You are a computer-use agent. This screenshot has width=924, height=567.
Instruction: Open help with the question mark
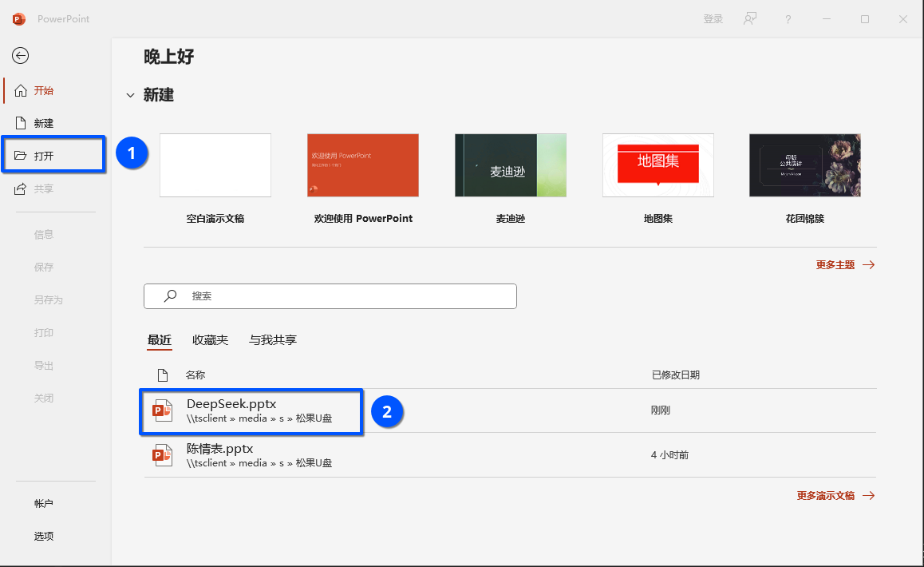tap(788, 19)
